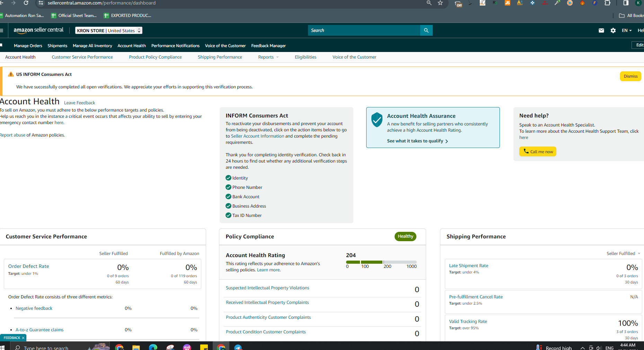Dismiss the INFORM Consumers Act banner
Screen dimensions: 644x350
[630, 76]
